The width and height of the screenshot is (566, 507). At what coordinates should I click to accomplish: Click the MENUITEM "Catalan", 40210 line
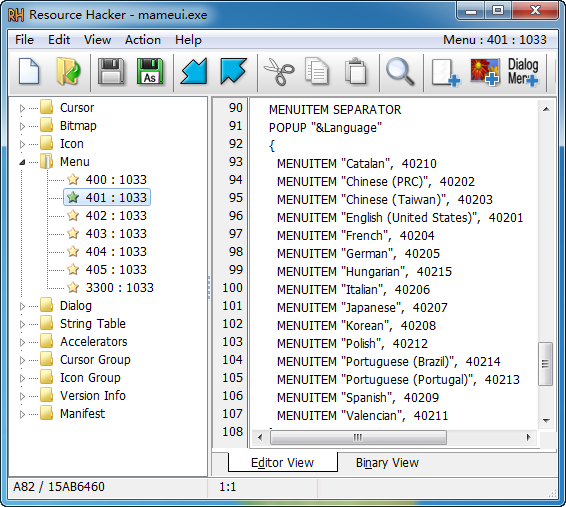point(357,163)
